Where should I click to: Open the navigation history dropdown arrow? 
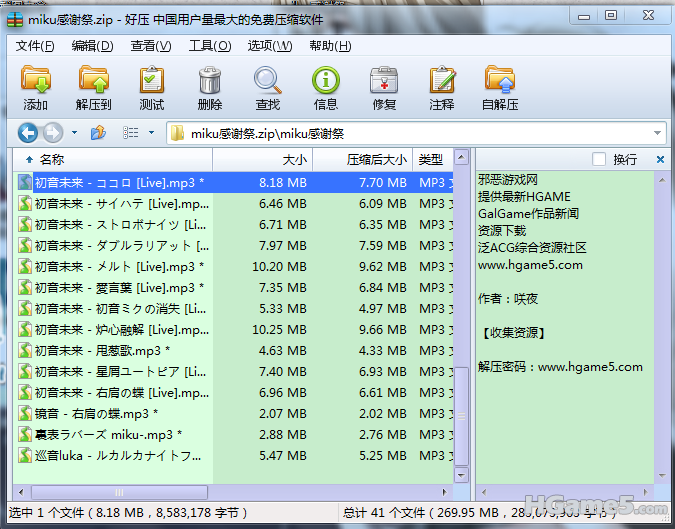[74, 133]
